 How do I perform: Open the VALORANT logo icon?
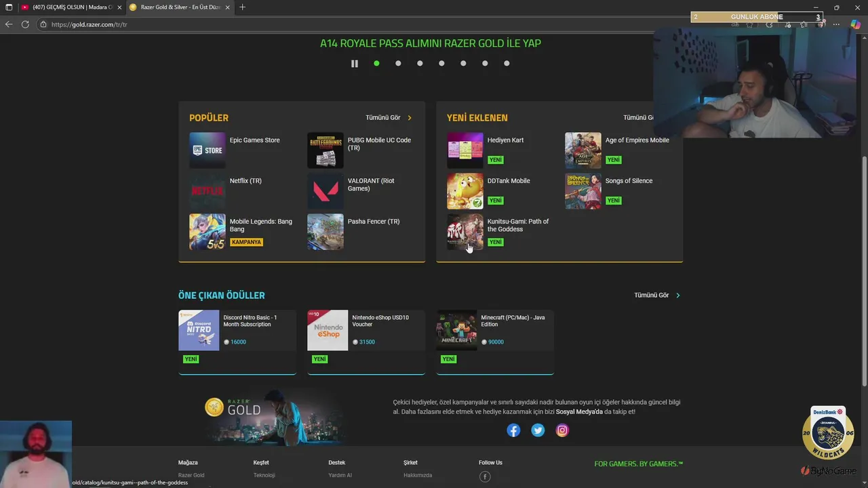(x=325, y=191)
